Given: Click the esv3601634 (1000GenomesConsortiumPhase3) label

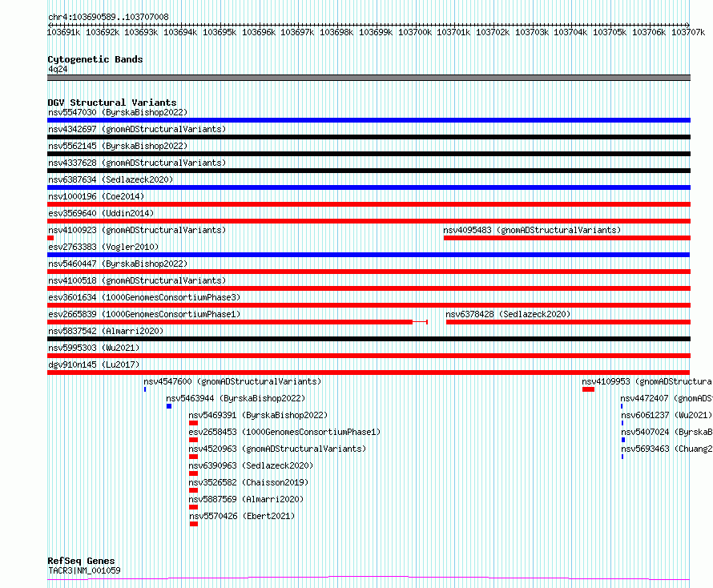Looking at the screenshot, I should point(144,297).
